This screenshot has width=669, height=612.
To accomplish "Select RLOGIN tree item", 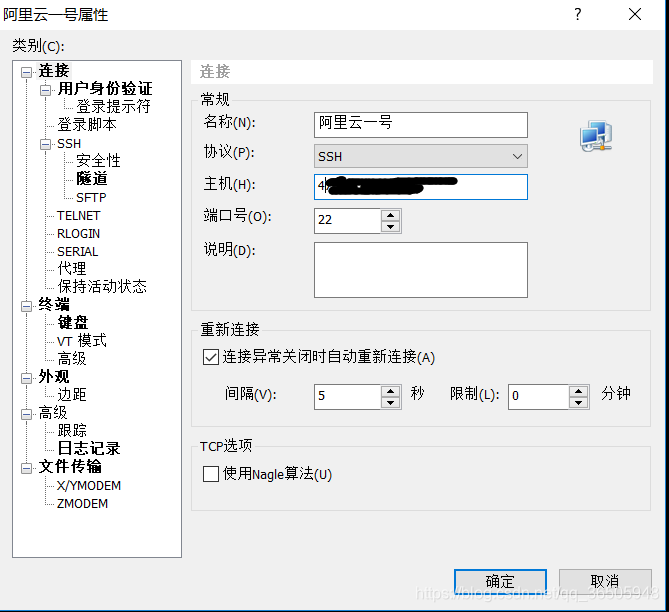I will [78, 234].
